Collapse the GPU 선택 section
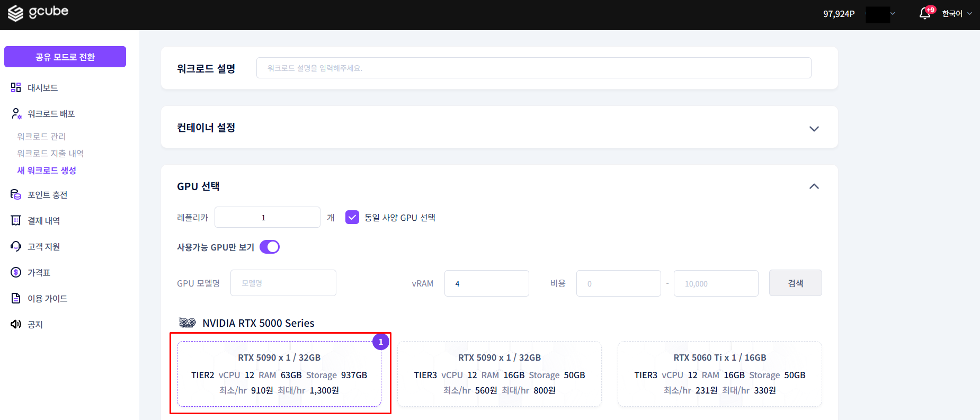 pos(814,186)
